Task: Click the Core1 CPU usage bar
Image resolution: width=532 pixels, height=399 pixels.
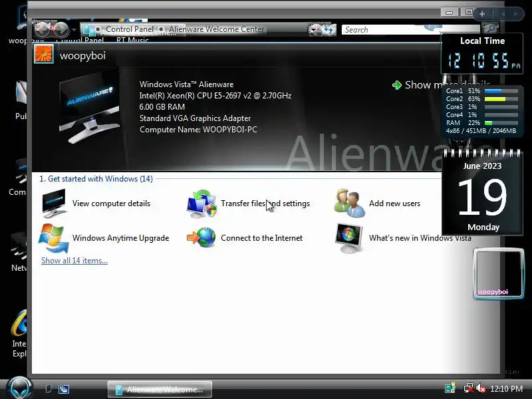Action: (501, 91)
